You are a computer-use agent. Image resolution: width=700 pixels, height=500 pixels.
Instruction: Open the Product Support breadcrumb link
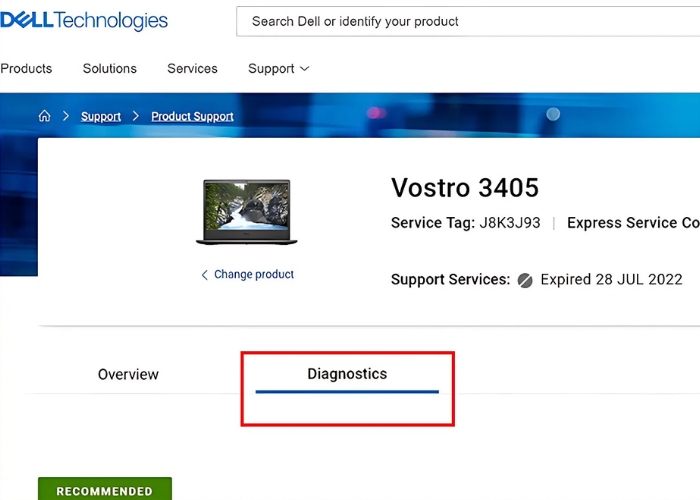[x=192, y=117]
